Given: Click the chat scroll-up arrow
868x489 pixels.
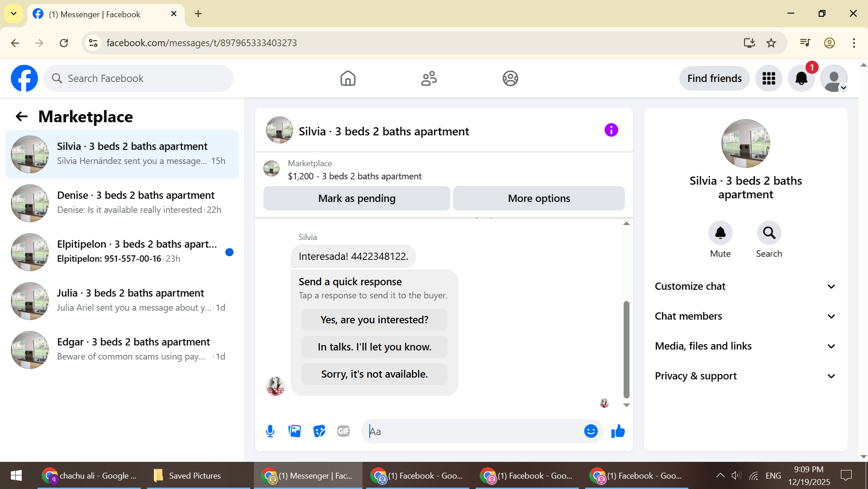Looking at the screenshot, I should pyautogui.click(x=626, y=223).
